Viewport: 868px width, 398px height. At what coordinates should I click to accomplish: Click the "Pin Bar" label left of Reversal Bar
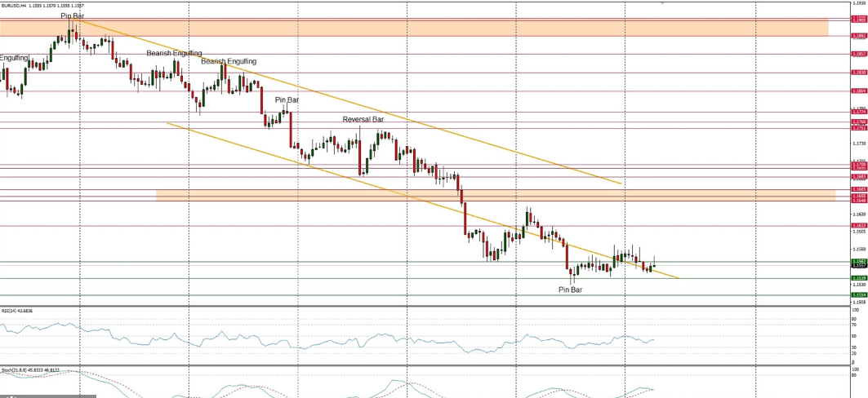tap(287, 99)
